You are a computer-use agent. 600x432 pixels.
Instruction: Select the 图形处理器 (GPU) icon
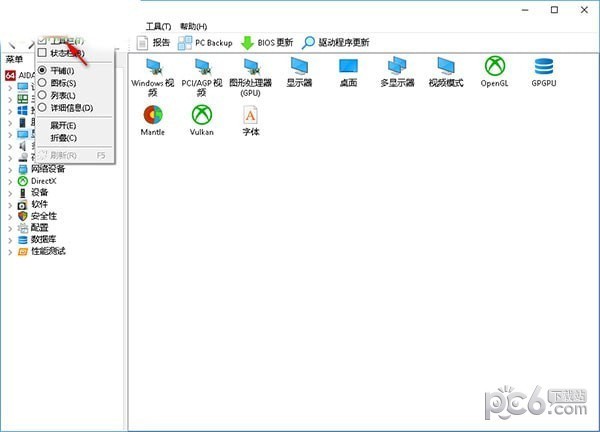[251, 77]
